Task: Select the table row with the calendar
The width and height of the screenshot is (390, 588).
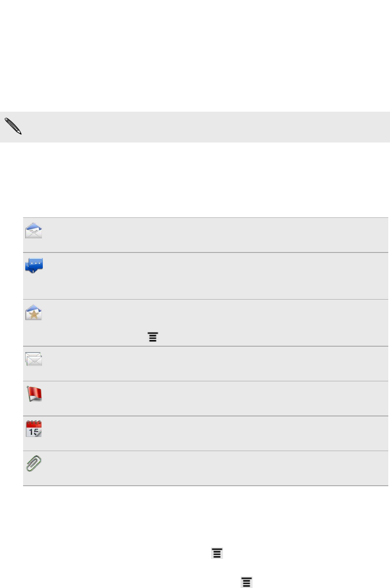Action: coord(205,434)
